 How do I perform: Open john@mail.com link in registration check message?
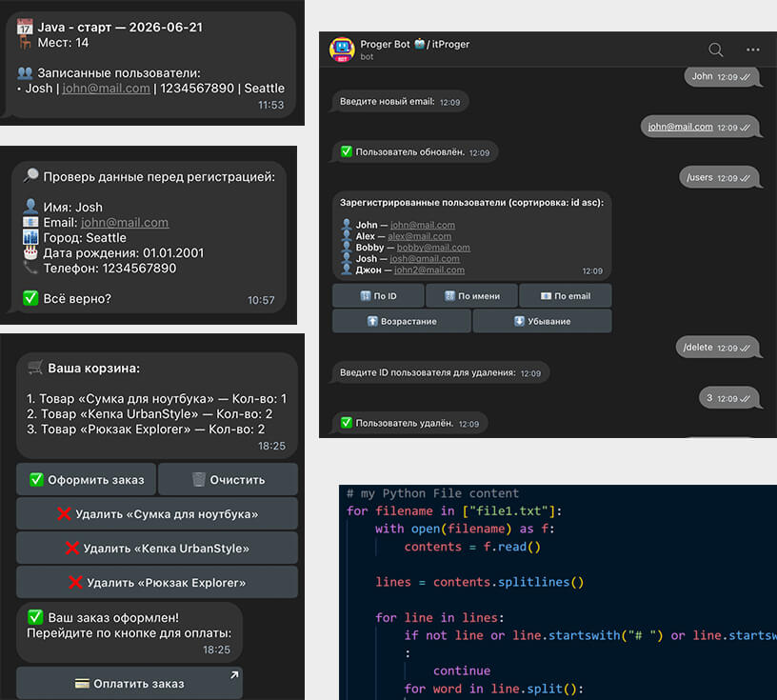(125, 223)
